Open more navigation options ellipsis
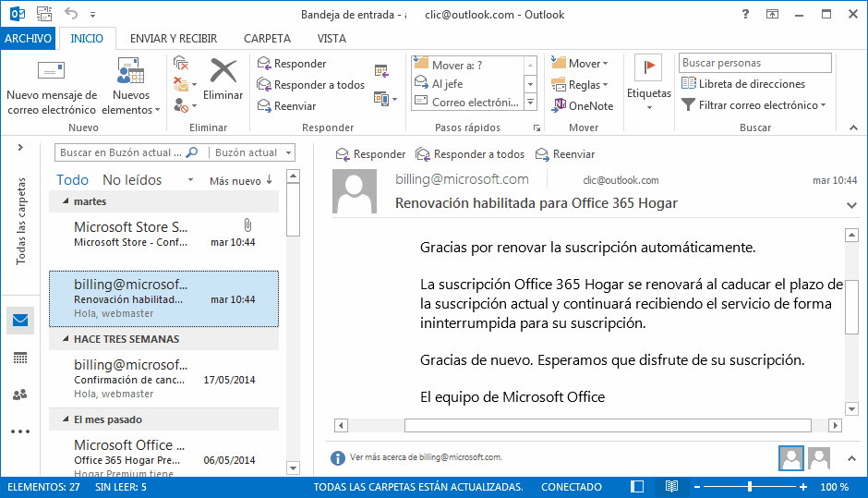Image resolution: width=868 pixels, height=498 pixels. coord(20,431)
